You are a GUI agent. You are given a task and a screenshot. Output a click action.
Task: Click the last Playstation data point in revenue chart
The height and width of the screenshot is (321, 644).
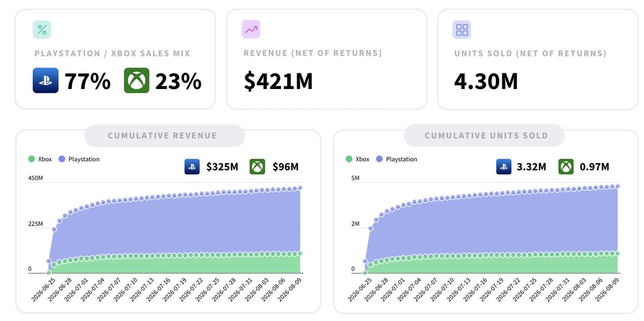tap(300, 188)
